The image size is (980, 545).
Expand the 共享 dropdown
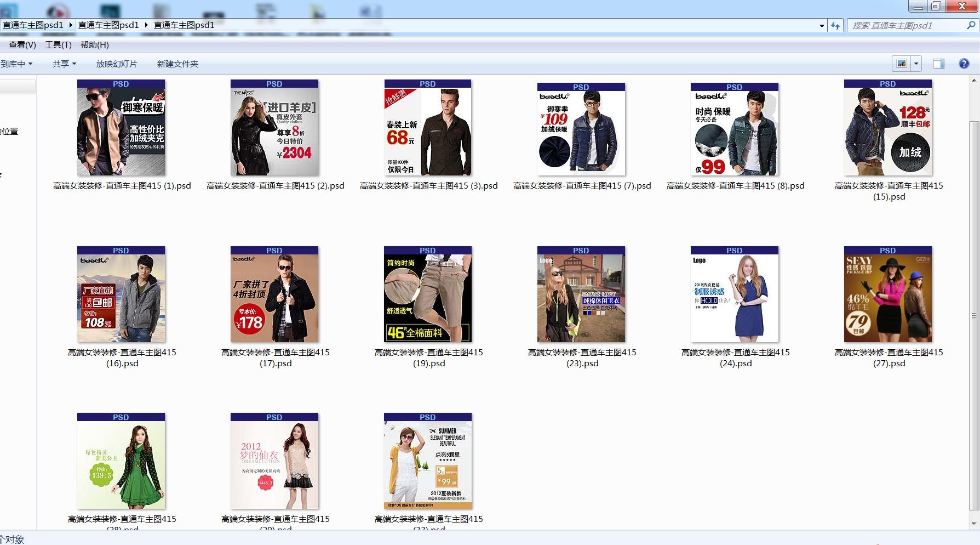pos(64,64)
